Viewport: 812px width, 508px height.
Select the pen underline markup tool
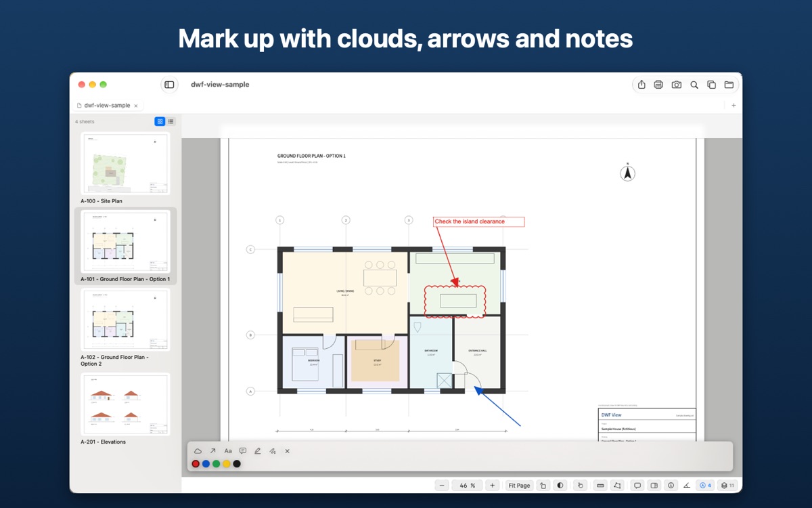click(x=258, y=451)
